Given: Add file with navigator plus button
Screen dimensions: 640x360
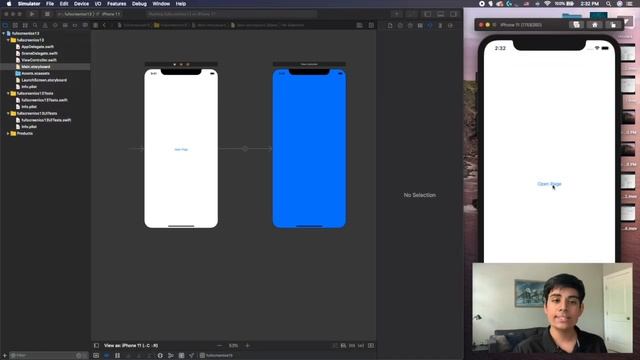Looking at the screenshot, I should click(5, 356).
